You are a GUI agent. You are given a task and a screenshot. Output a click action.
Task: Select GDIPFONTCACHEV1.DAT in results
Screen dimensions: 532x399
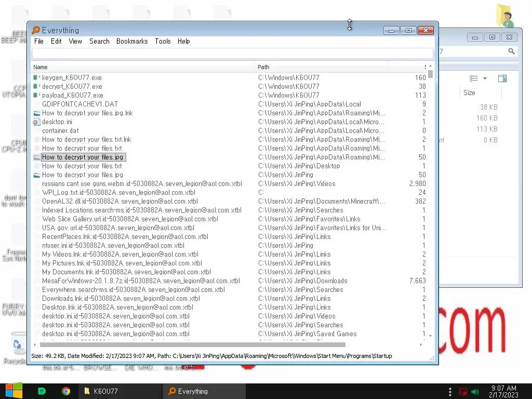coord(80,104)
